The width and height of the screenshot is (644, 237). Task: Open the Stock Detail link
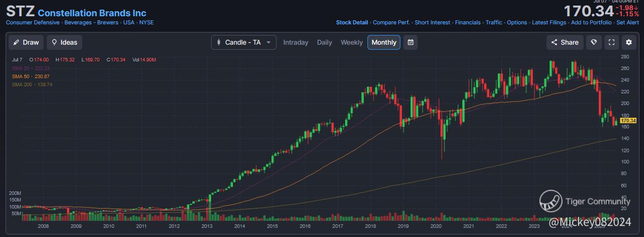coord(352,22)
